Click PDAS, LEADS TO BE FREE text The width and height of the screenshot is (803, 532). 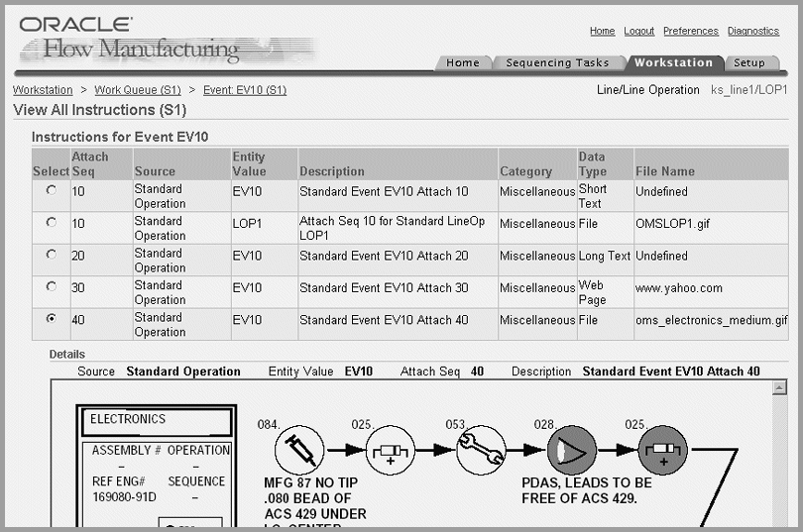(587, 490)
